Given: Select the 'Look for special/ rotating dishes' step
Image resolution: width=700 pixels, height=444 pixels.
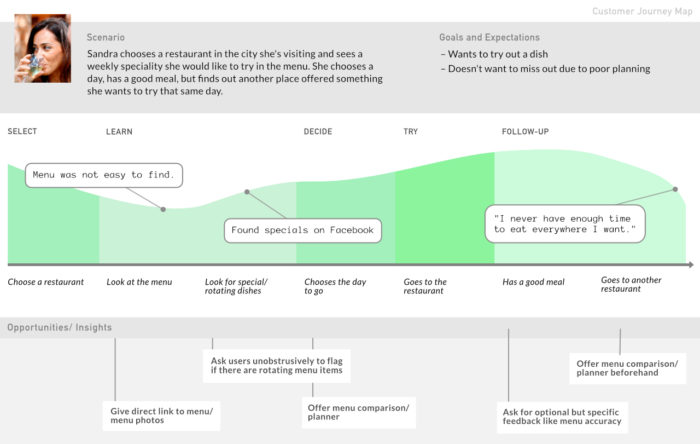Looking at the screenshot, I should (236, 286).
